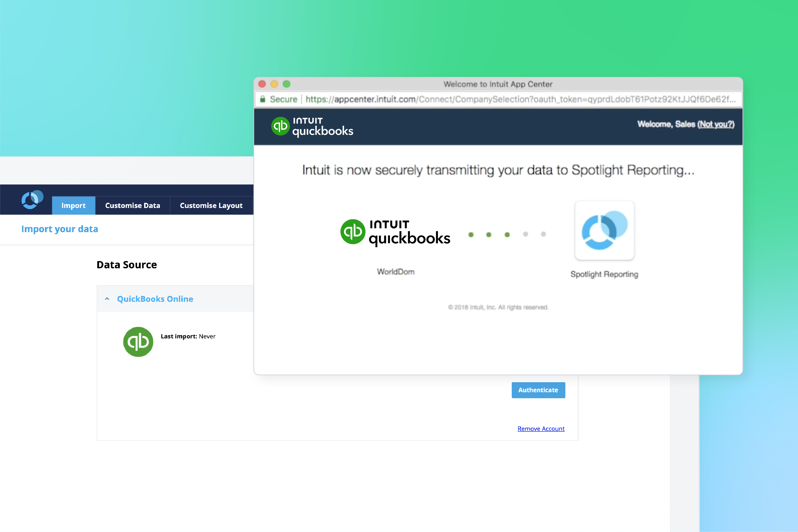
Task: Click the green lock Secure icon
Action: (263, 99)
